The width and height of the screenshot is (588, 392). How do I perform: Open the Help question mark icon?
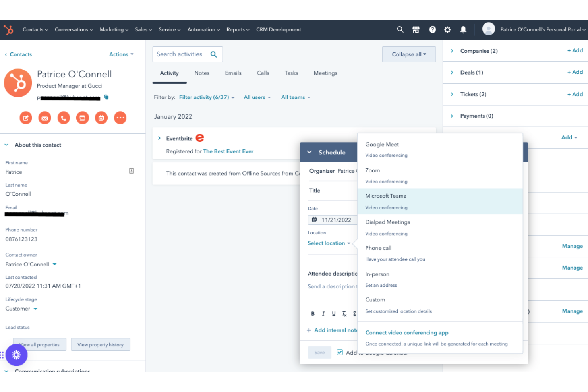pyautogui.click(x=433, y=29)
